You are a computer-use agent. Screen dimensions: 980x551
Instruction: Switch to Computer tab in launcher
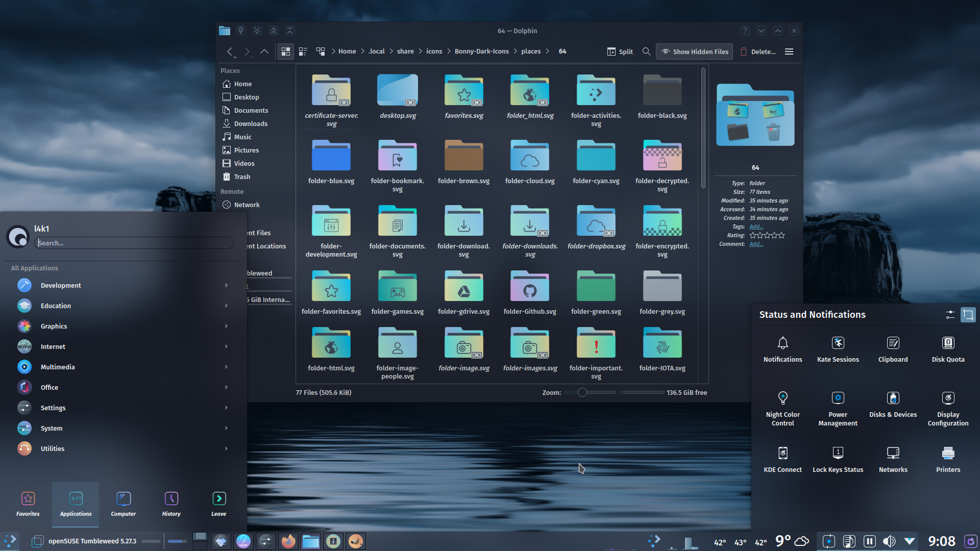click(x=124, y=504)
